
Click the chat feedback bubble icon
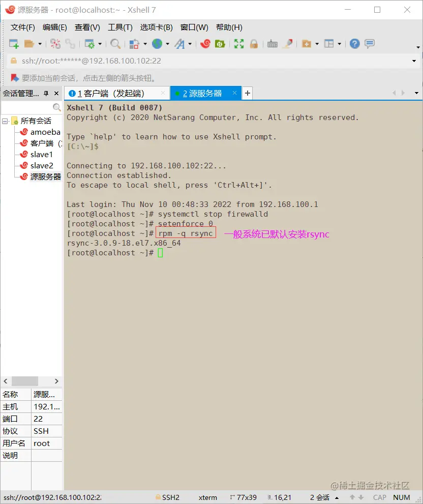(x=370, y=44)
